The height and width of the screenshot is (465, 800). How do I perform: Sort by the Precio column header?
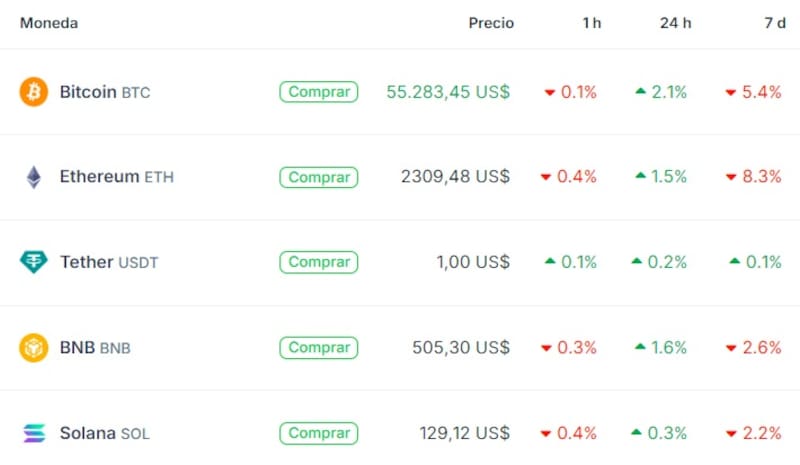point(491,23)
